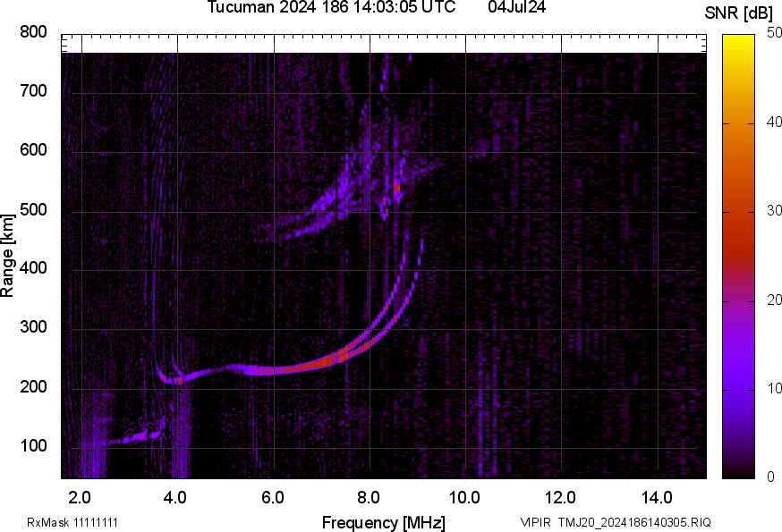This screenshot has width=782, height=532.
Task: Click the colorbar value '20'
Action: click(x=774, y=300)
